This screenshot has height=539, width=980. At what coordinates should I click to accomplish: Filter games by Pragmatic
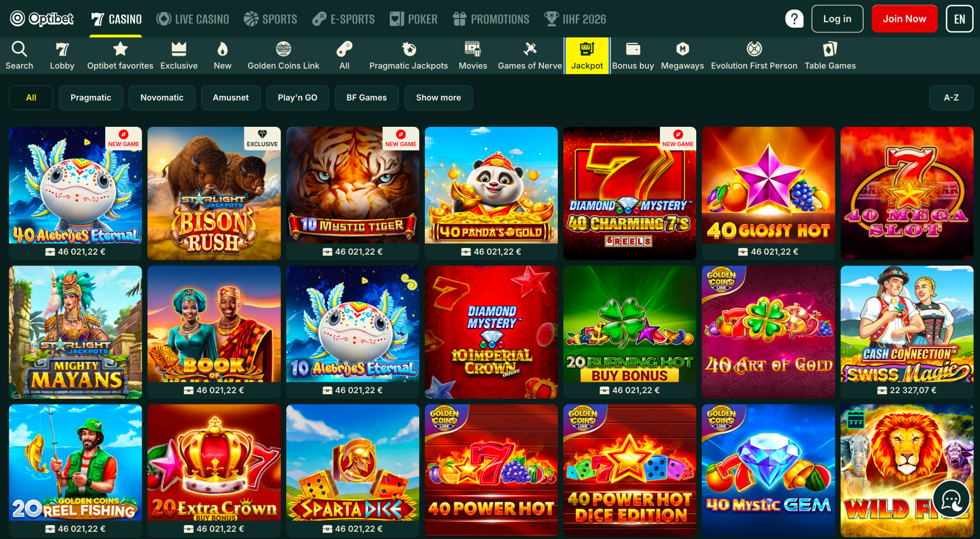91,98
